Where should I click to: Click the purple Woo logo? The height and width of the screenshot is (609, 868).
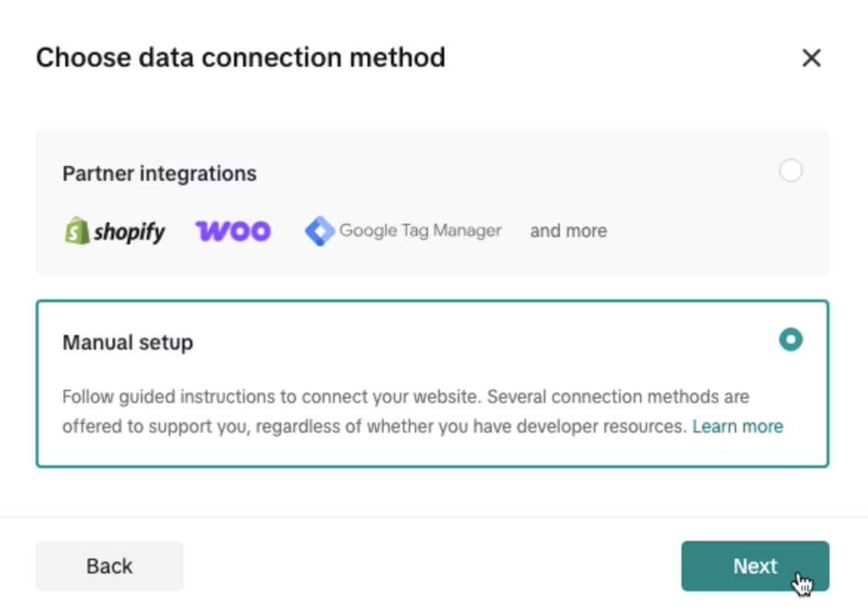click(233, 231)
